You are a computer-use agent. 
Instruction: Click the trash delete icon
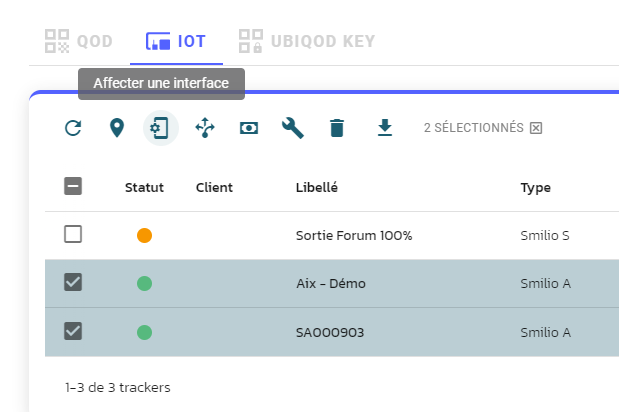click(x=337, y=128)
